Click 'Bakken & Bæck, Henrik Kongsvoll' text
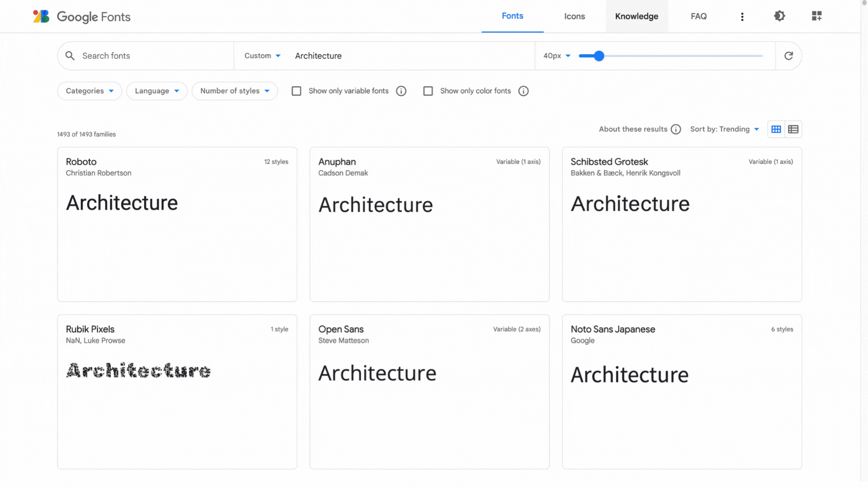 [x=625, y=173]
